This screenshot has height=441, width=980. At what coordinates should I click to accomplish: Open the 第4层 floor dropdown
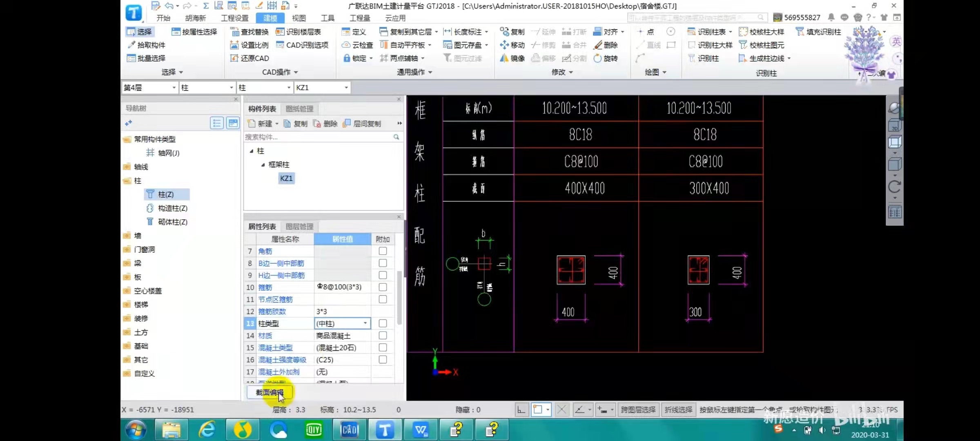point(174,87)
